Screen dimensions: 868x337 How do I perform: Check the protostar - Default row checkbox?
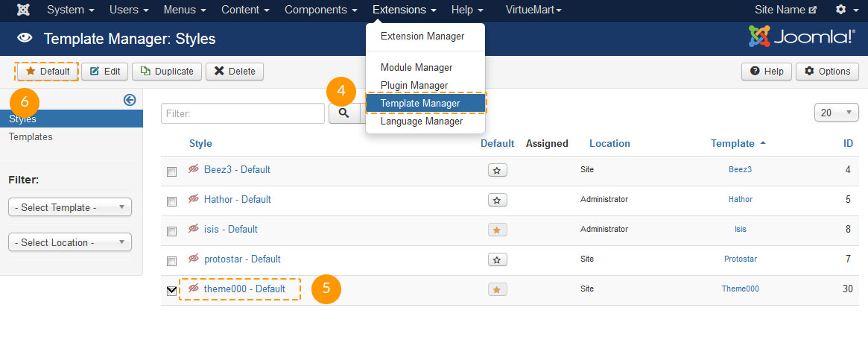[171, 261]
